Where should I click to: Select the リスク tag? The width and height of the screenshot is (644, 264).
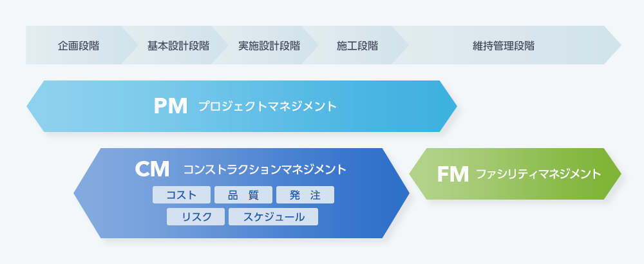coord(196,217)
